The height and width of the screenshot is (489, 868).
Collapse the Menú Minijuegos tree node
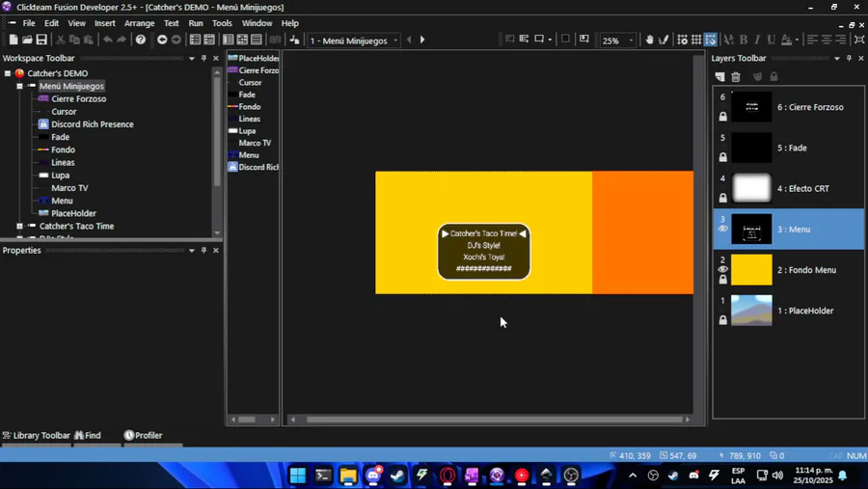pyautogui.click(x=19, y=86)
